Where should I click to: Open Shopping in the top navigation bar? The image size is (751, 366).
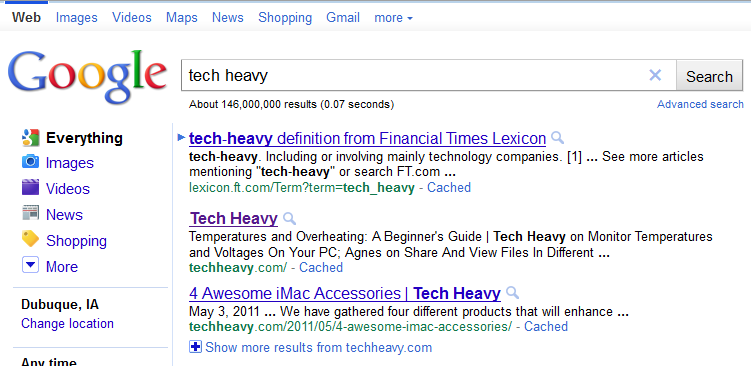[285, 18]
